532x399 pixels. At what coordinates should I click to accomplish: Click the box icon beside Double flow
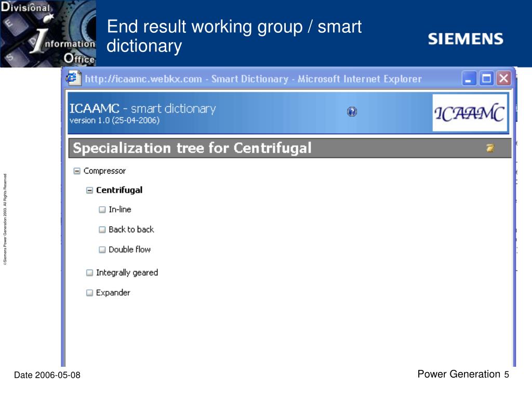point(102,250)
